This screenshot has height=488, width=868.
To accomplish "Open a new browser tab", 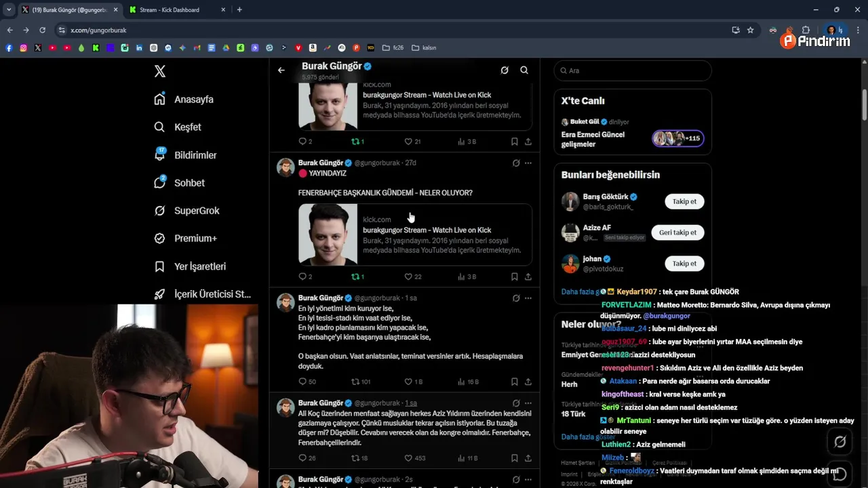I will (x=239, y=9).
